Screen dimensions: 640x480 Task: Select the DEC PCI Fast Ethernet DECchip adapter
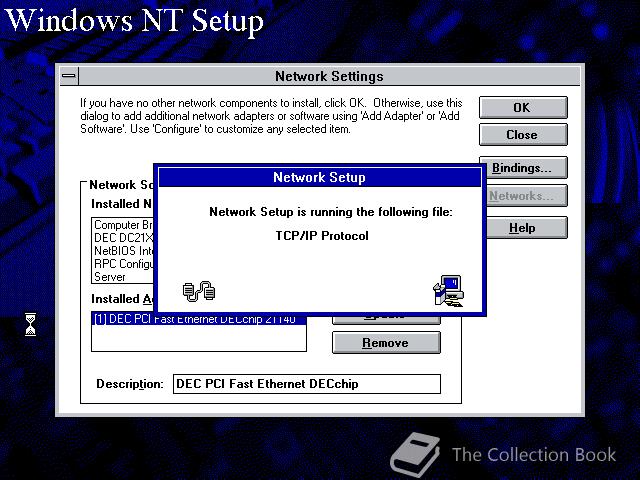pyautogui.click(x=199, y=320)
